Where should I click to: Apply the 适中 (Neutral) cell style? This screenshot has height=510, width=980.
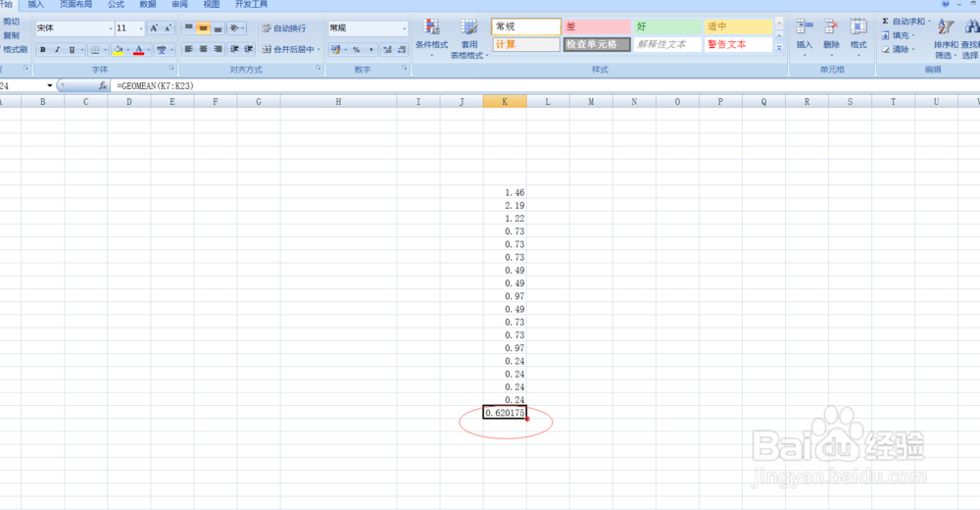[x=738, y=26]
